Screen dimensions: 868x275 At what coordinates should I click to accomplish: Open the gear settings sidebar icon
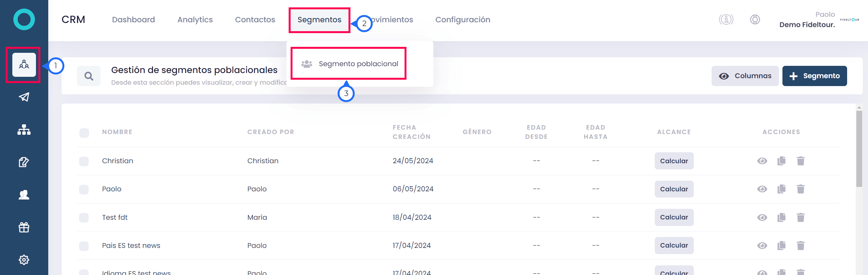tap(24, 260)
